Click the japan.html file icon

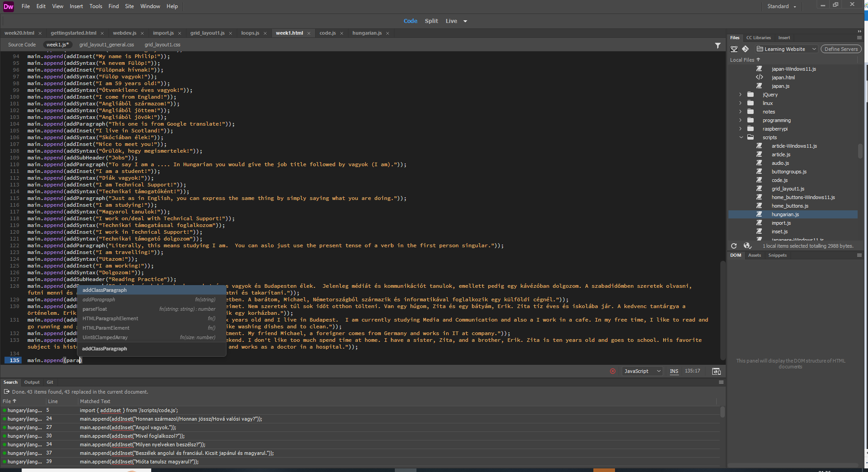759,77
